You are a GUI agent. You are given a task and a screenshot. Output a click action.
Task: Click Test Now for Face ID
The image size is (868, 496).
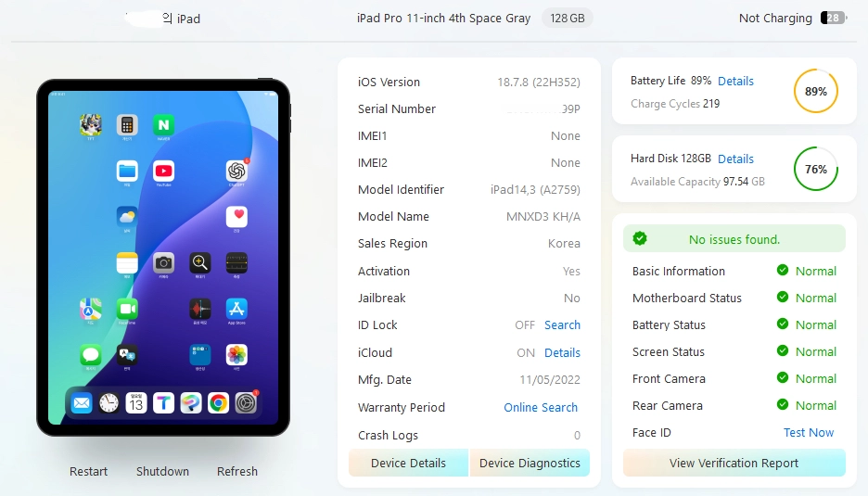tap(809, 432)
